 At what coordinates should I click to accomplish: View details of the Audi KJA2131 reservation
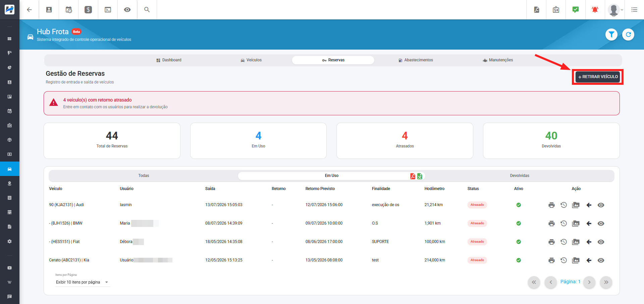coord(601,205)
